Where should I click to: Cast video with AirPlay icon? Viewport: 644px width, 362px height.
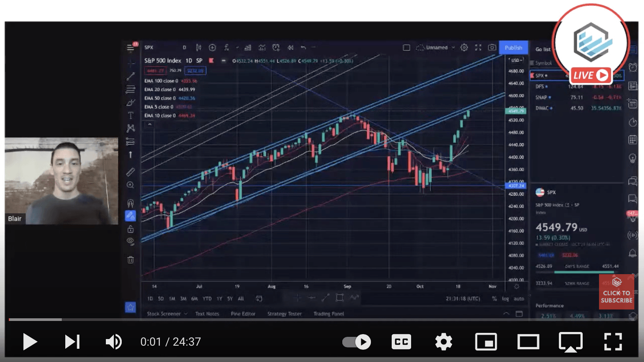coord(570,342)
